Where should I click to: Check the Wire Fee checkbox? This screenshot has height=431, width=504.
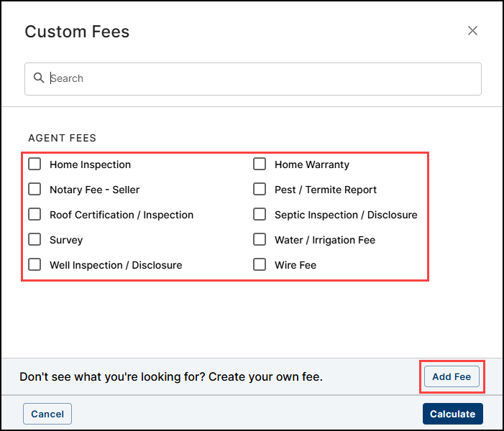tap(260, 265)
